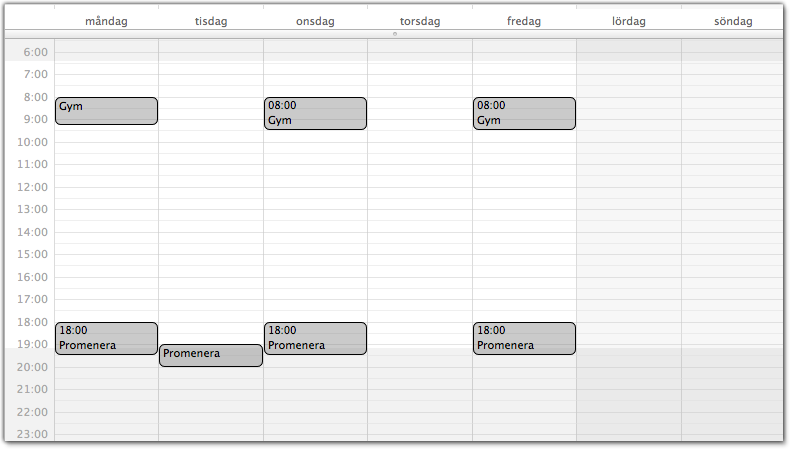The width and height of the screenshot is (790, 449).
Task: Open the 18:00 Promenera event on måndag
Action: pyautogui.click(x=106, y=338)
